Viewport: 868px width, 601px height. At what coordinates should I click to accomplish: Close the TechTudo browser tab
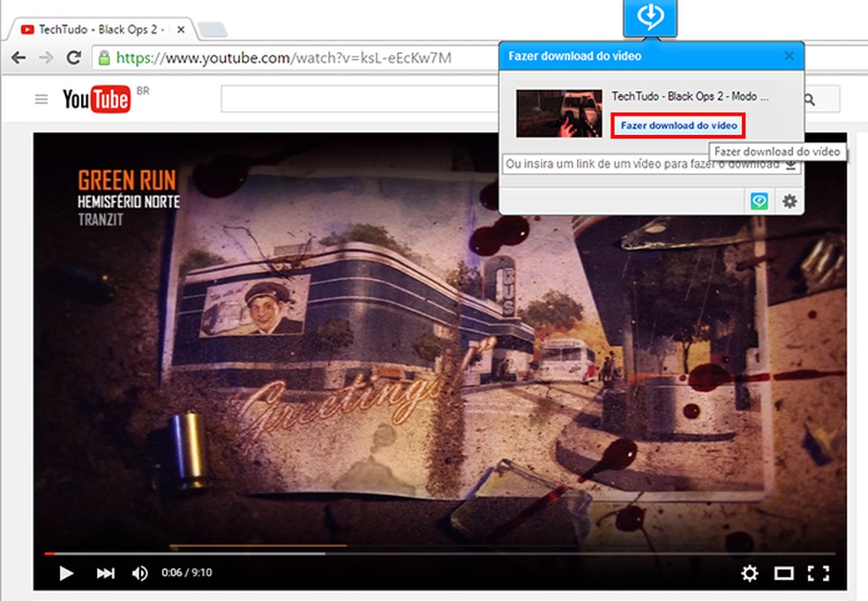tap(181, 29)
